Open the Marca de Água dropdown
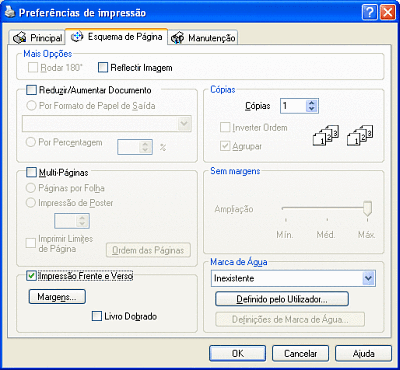This screenshot has width=400, height=370. coord(368,278)
